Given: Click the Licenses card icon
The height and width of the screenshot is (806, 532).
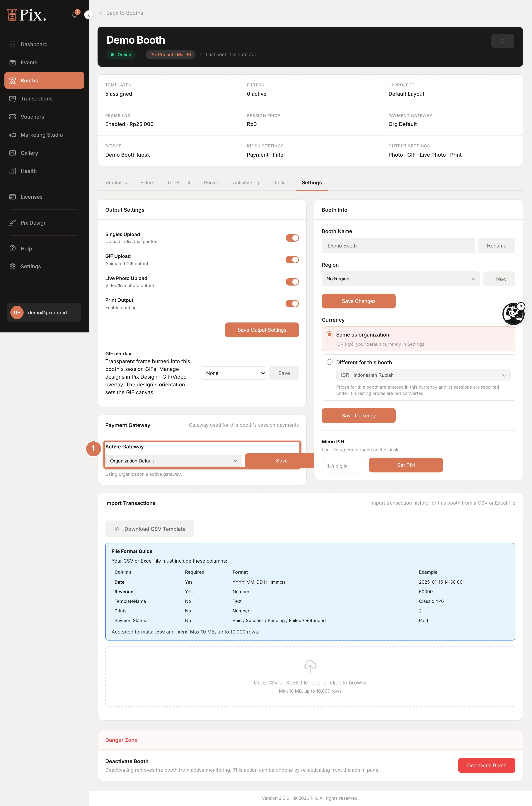Looking at the screenshot, I should click(x=13, y=197).
